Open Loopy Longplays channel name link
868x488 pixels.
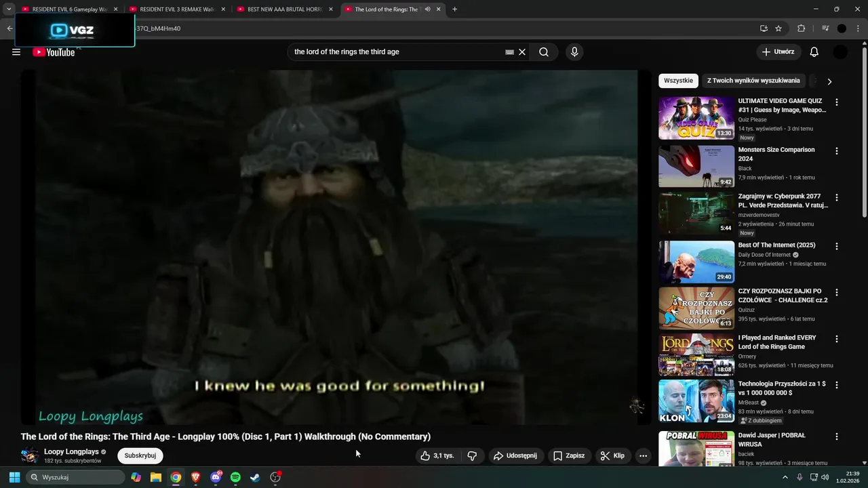coord(71,451)
